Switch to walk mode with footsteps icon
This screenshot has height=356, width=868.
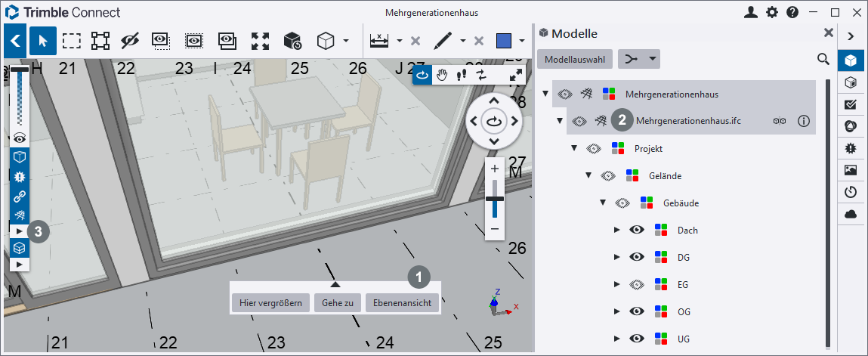pyautogui.click(x=462, y=74)
